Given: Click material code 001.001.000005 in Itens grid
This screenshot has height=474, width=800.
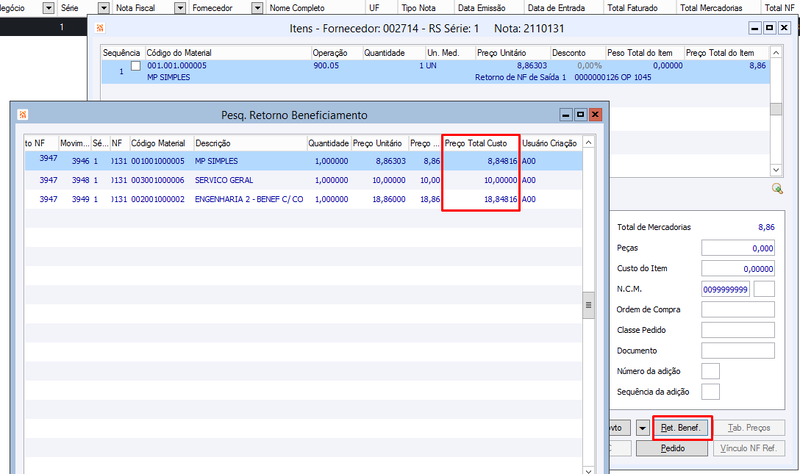Looking at the screenshot, I should (177, 65).
